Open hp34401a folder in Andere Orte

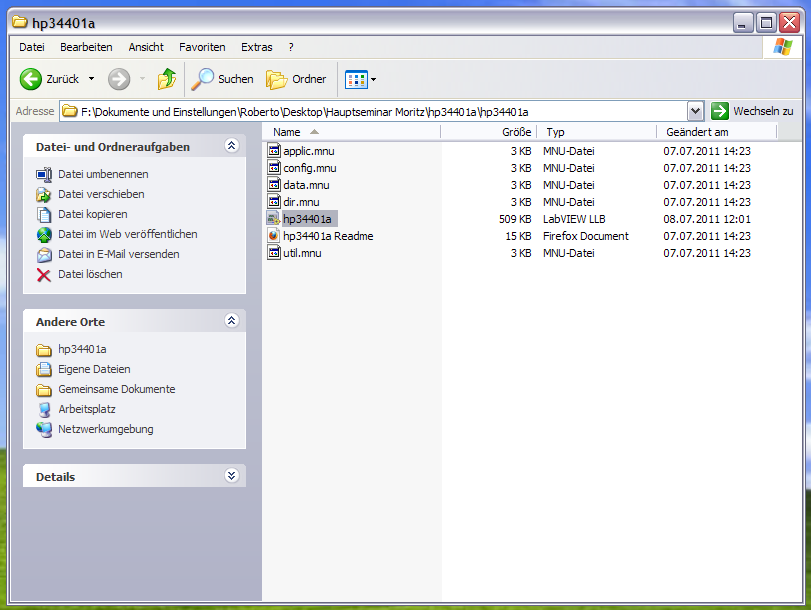(82, 349)
